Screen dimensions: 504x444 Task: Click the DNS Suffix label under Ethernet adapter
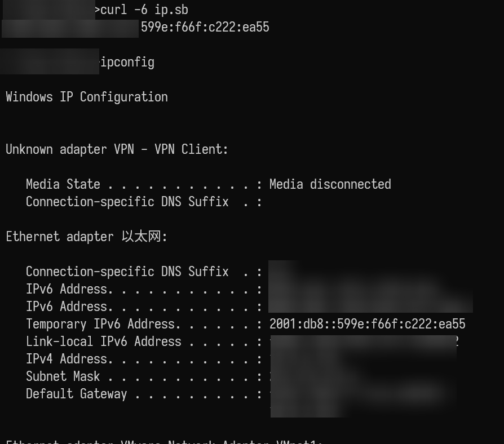(x=127, y=272)
